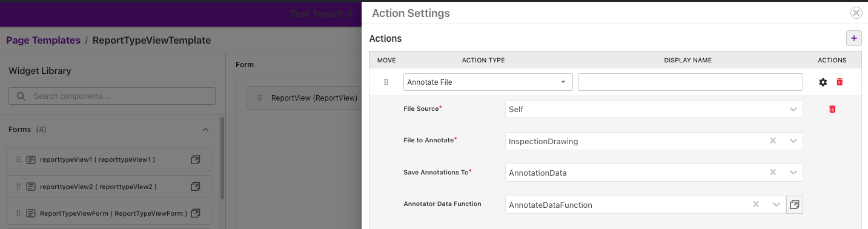Click the Widget Library heading
Image resolution: width=868 pixels, height=229 pixels.
40,71
